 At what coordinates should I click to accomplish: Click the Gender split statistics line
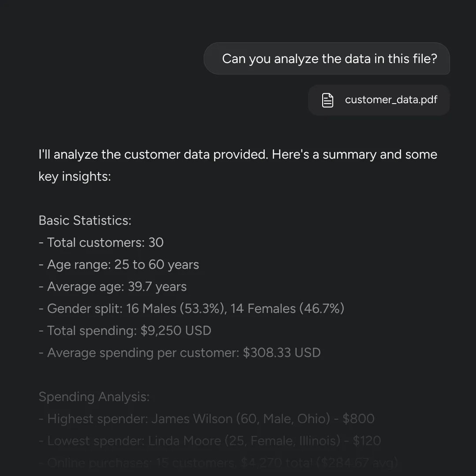(x=191, y=309)
